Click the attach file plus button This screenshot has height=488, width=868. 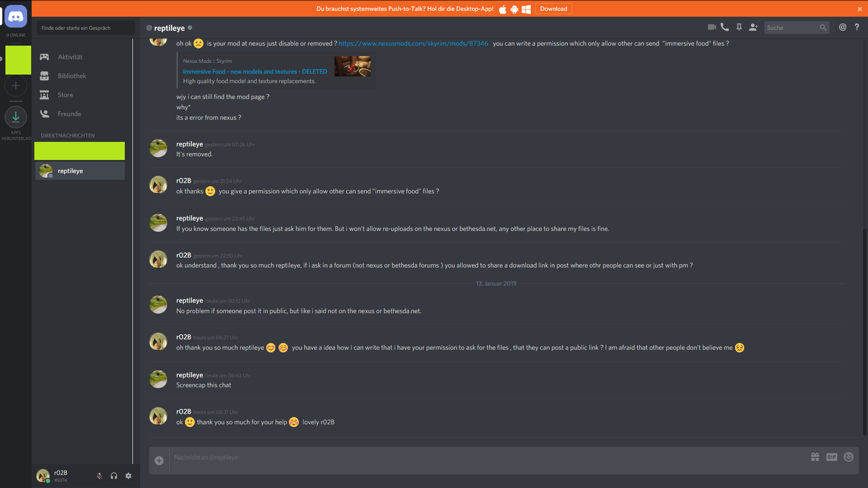pos(159,460)
